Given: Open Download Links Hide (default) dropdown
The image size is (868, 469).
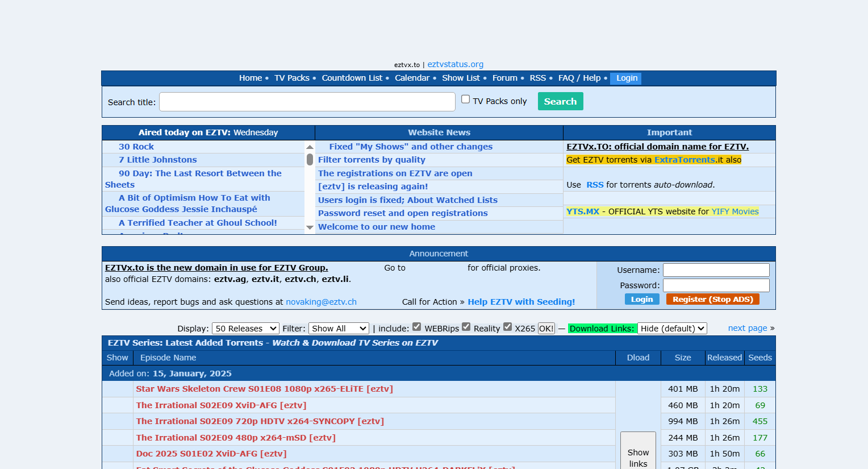Looking at the screenshot, I should [x=672, y=329].
